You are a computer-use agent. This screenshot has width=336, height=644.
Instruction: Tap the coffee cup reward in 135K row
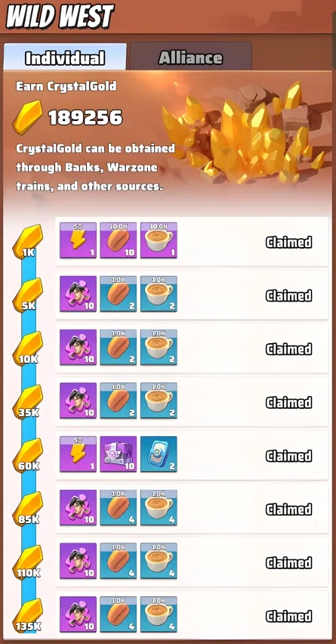point(159,614)
